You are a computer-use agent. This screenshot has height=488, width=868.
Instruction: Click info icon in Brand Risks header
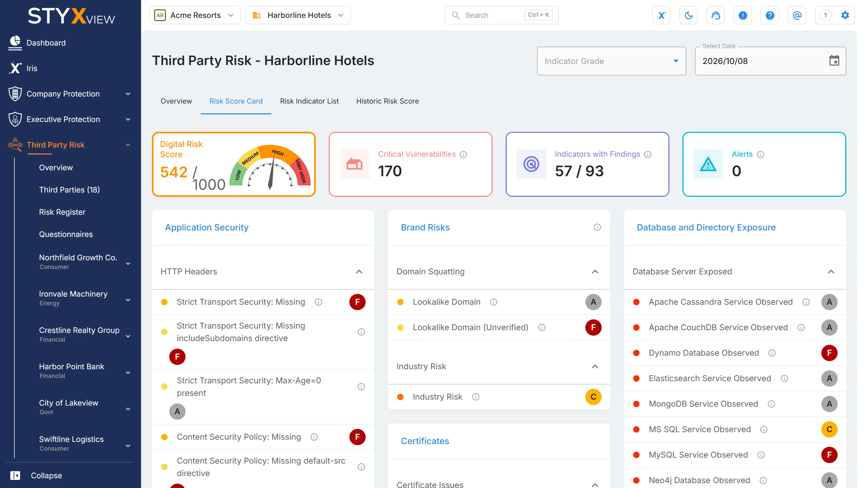pos(597,227)
